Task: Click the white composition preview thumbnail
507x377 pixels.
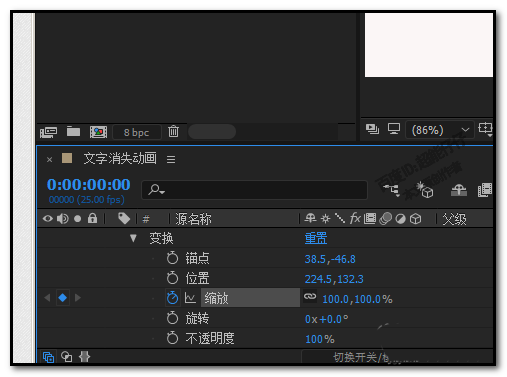Action: click(429, 45)
